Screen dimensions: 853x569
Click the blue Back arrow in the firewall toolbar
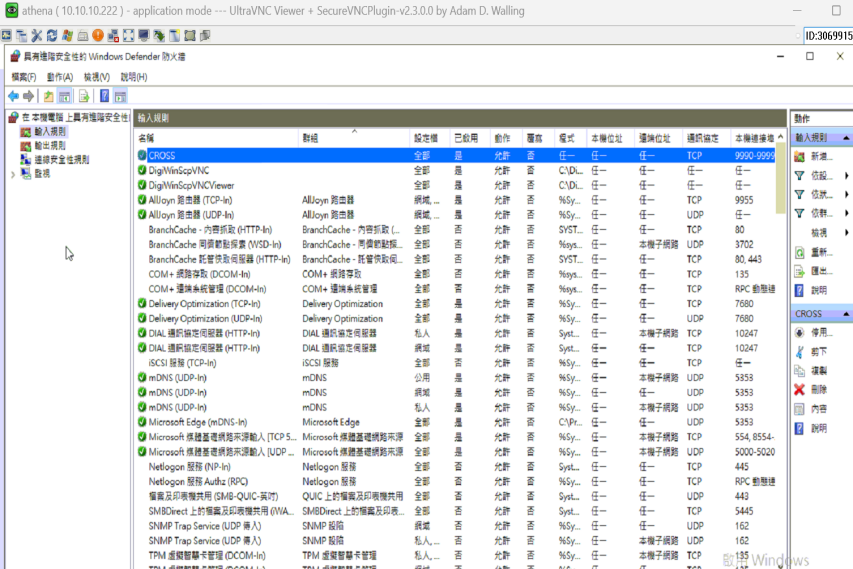tap(14, 96)
